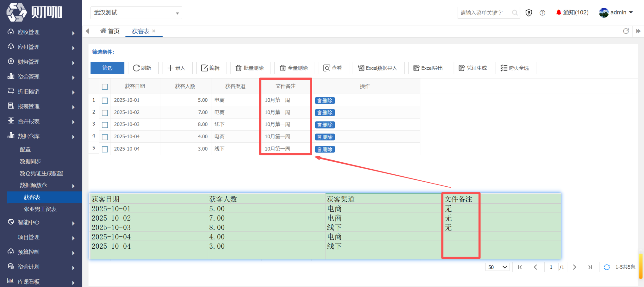Click the menu keyword search field
This screenshot has height=287, width=644.
(x=485, y=13)
